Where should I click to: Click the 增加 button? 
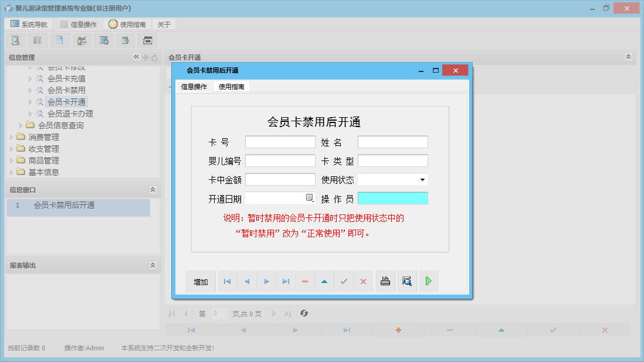200,281
